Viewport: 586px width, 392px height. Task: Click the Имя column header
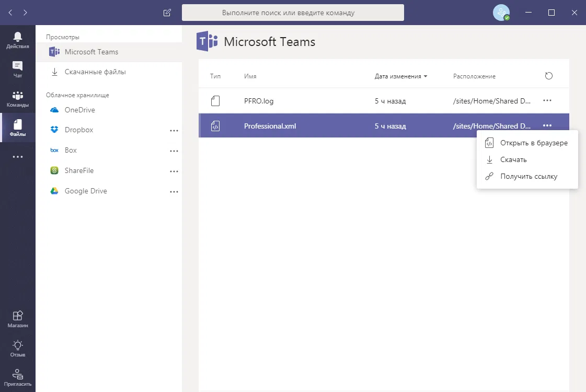pyautogui.click(x=250, y=76)
